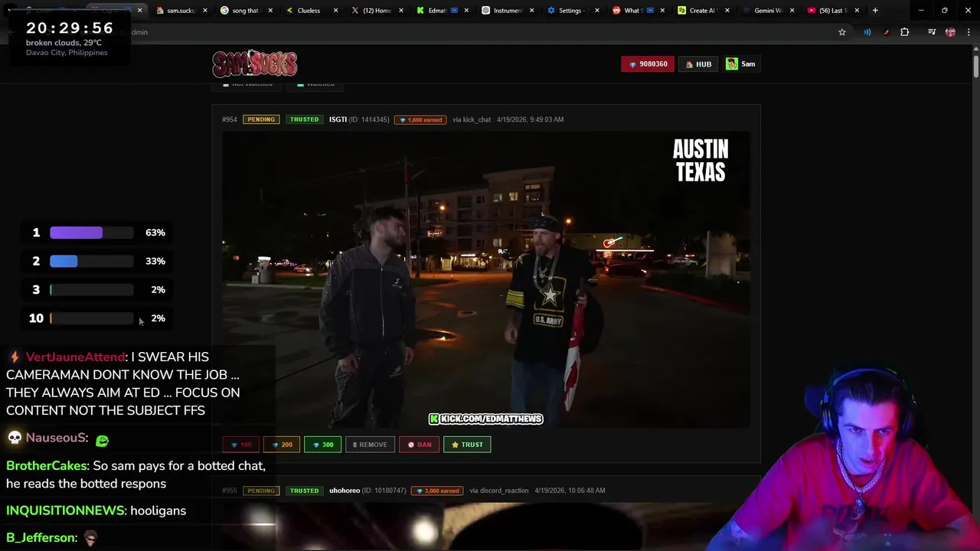980x551 pixels.
Task: Click the VertJauneAttend chat username
Action: (75, 357)
